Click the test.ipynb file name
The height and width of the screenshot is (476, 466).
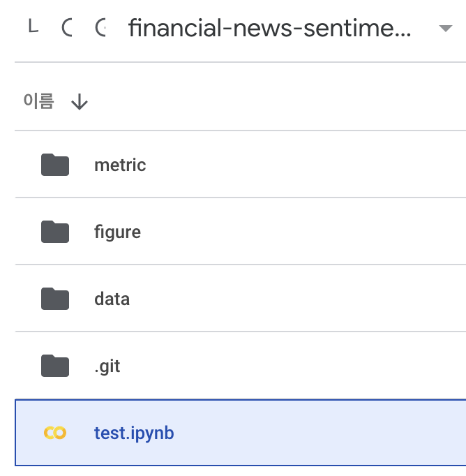(x=134, y=433)
